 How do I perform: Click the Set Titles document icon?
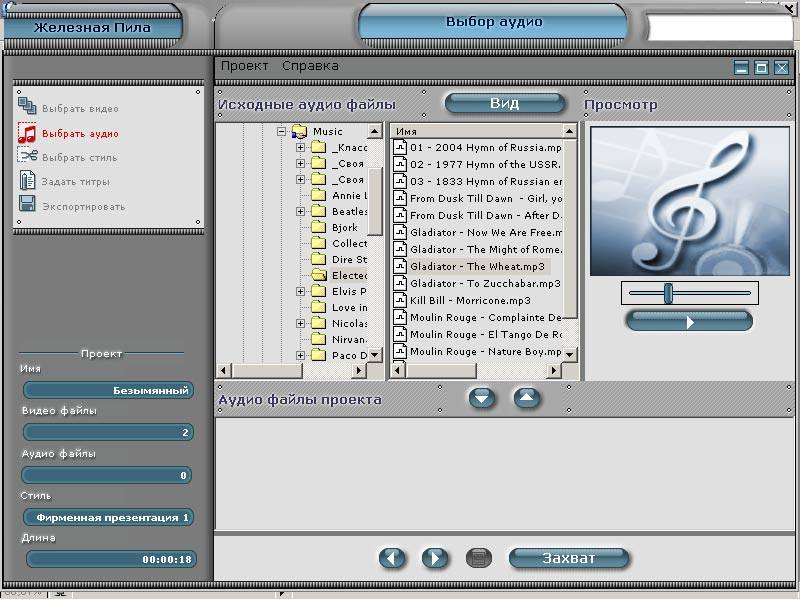pyautogui.click(x=27, y=181)
